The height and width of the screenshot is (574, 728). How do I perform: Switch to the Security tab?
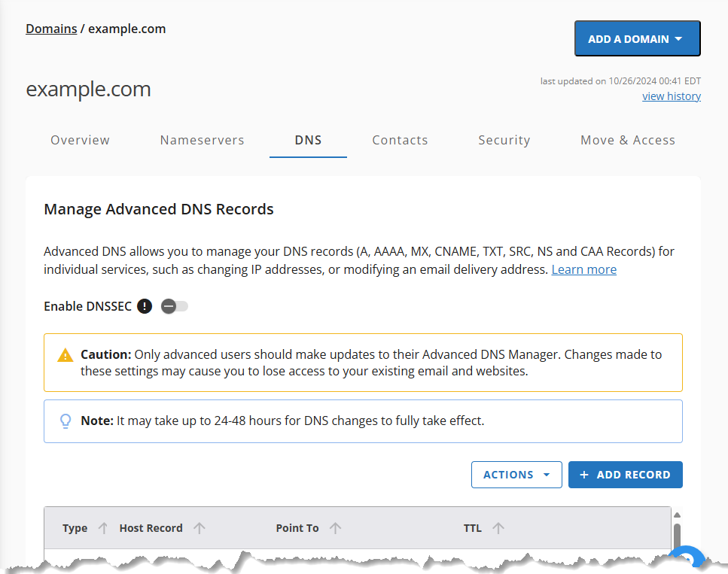504,140
